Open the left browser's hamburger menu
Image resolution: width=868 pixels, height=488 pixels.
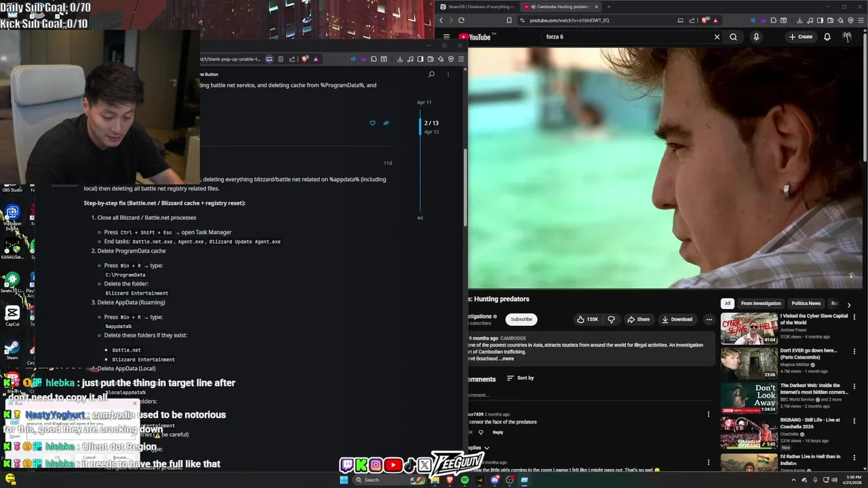point(461,59)
